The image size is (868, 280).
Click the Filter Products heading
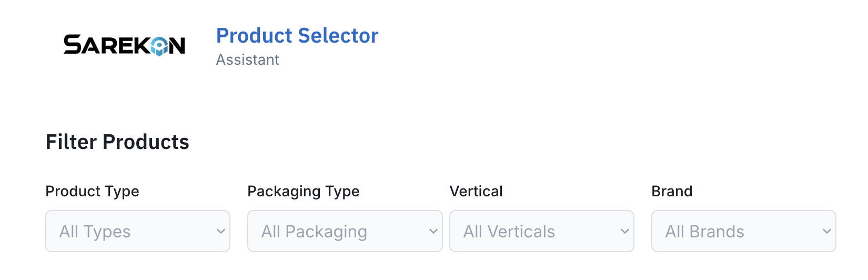tap(117, 142)
